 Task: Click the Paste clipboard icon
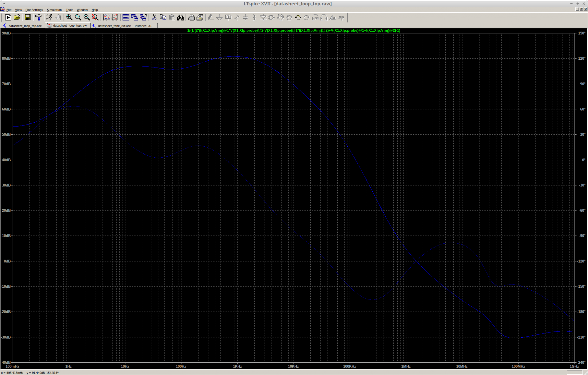coord(172,18)
